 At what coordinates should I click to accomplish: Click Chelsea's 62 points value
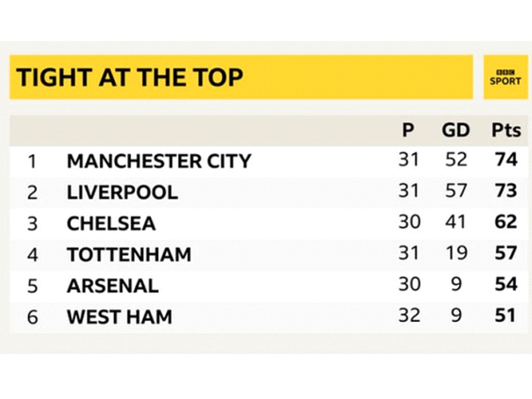pos(506,222)
